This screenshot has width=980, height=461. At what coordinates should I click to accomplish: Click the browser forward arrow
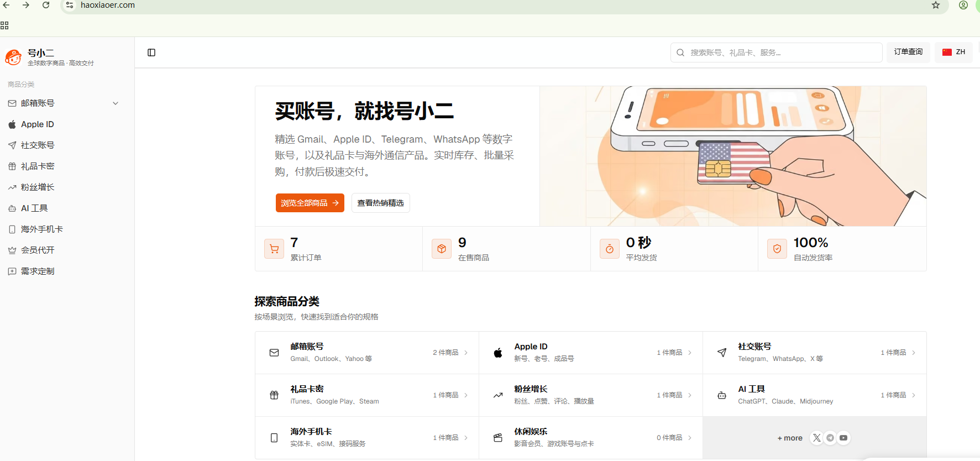click(x=26, y=5)
